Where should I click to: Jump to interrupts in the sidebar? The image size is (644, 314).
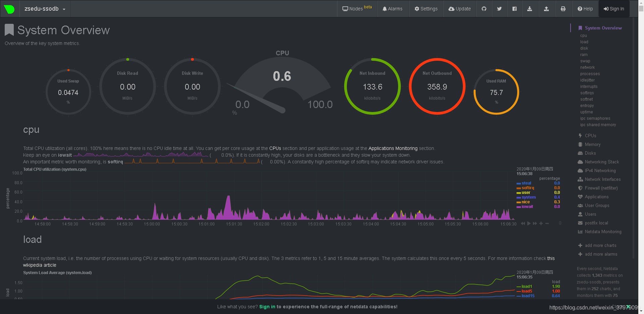coord(589,87)
